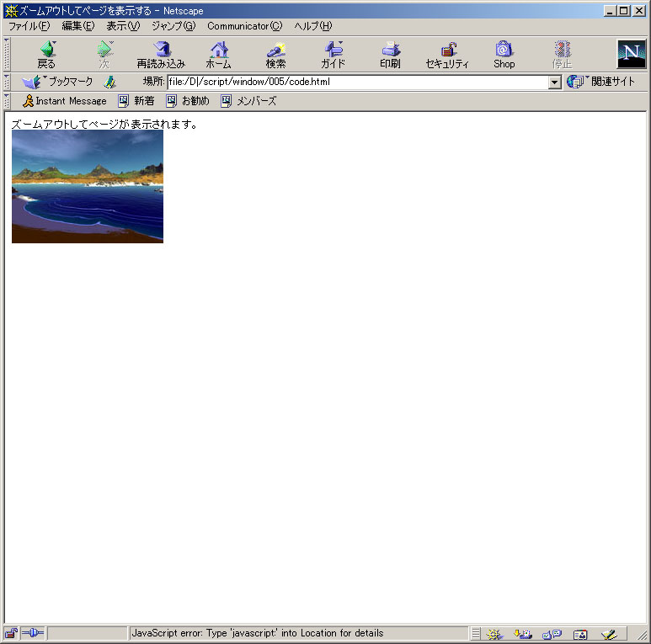
Task: Minimize the Netscape window
Action: click(610, 11)
